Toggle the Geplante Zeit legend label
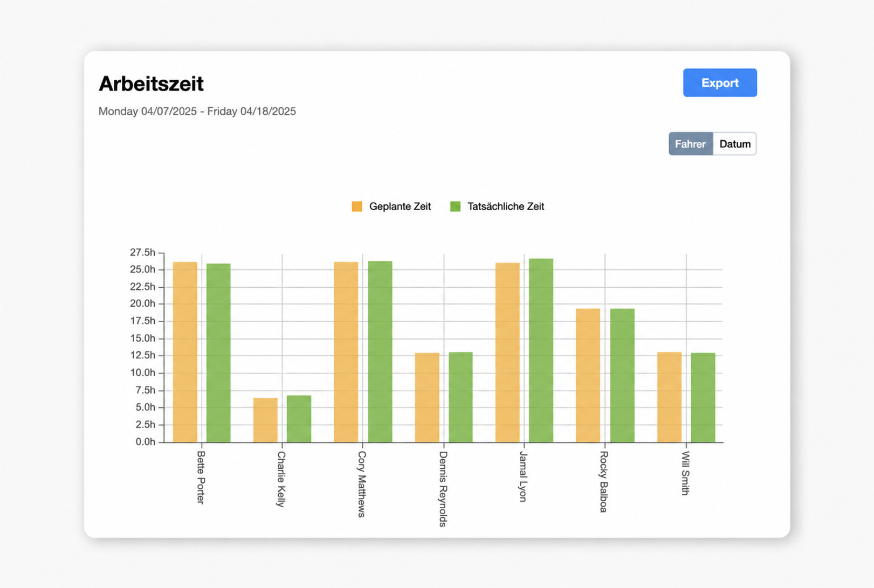The height and width of the screenshot is (588, 874). [400, 206]
